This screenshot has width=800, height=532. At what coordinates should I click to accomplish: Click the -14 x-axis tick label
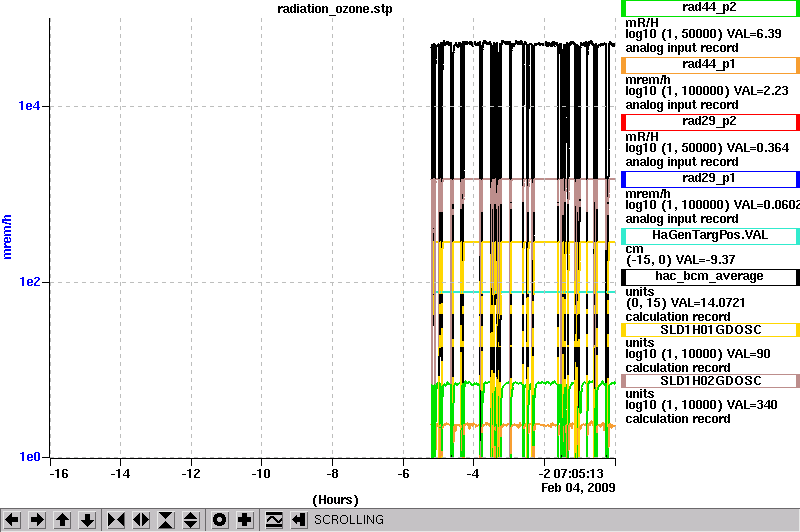click(x=120, y=474)
